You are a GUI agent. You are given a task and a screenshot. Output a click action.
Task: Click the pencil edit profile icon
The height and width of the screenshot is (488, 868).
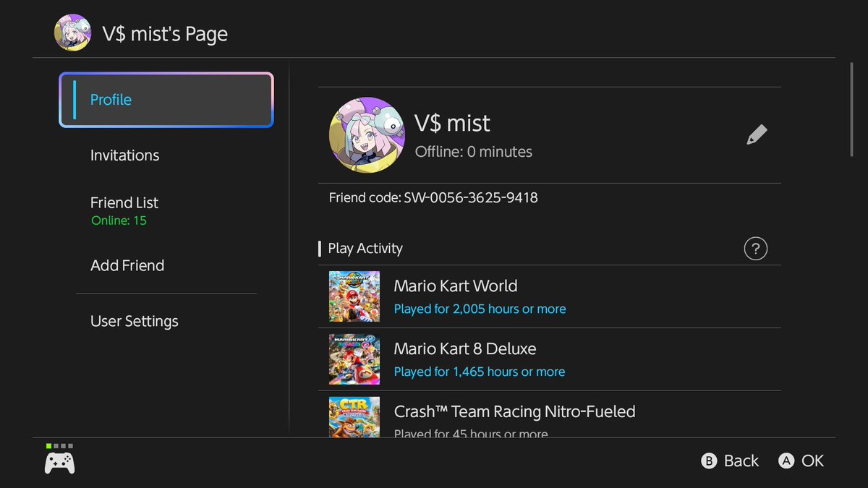click(757, 134)
